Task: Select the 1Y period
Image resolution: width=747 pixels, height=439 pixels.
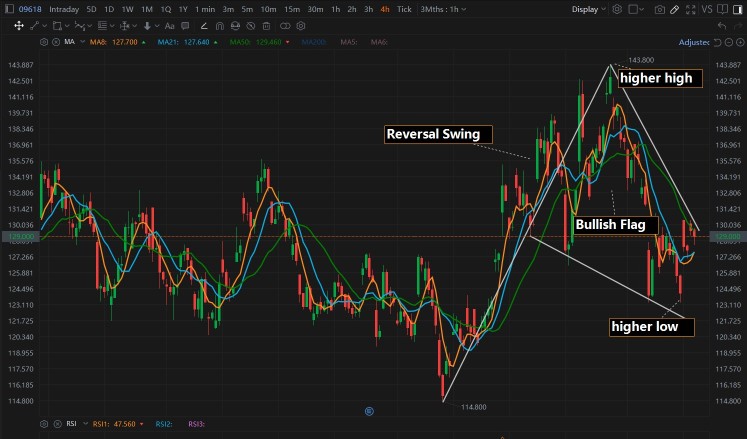Action: click(x=183, y=9)
